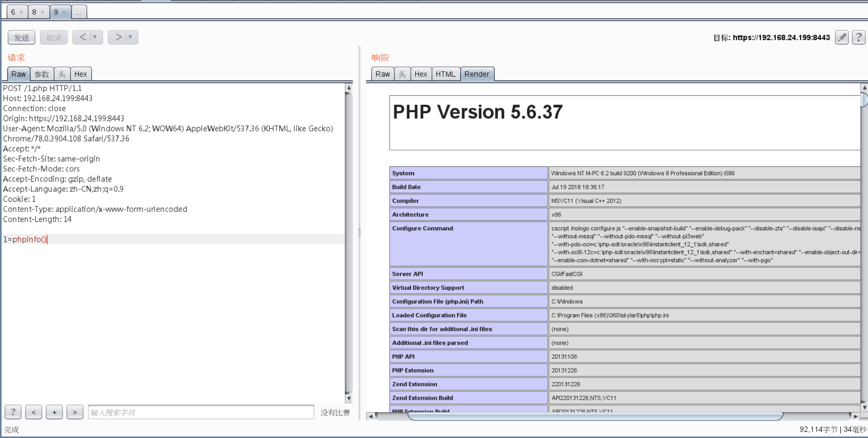
Task: Click the response right scroll arrow
Action: [x=856, y=416]
